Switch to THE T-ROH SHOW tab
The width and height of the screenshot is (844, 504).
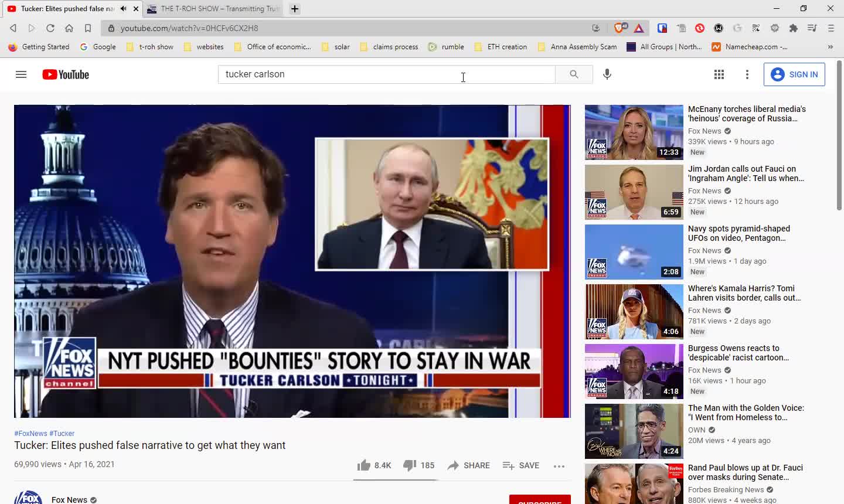point(213,9)
